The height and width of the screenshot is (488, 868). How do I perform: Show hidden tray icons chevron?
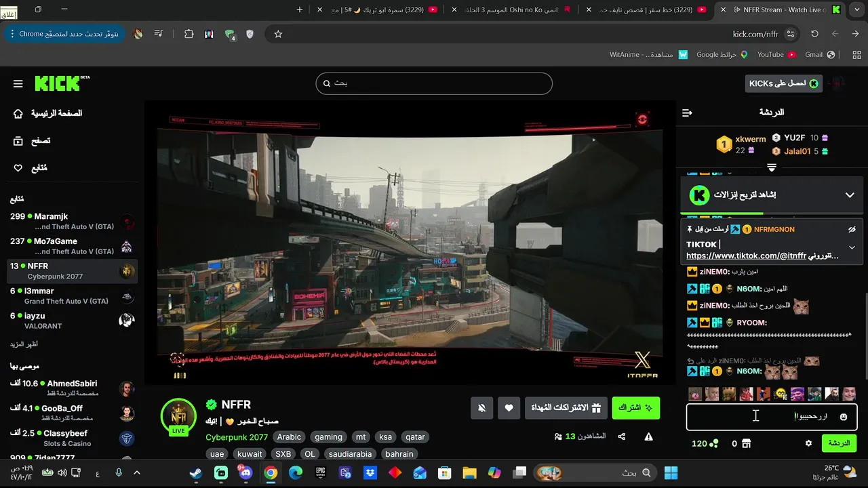coord(136,473)
